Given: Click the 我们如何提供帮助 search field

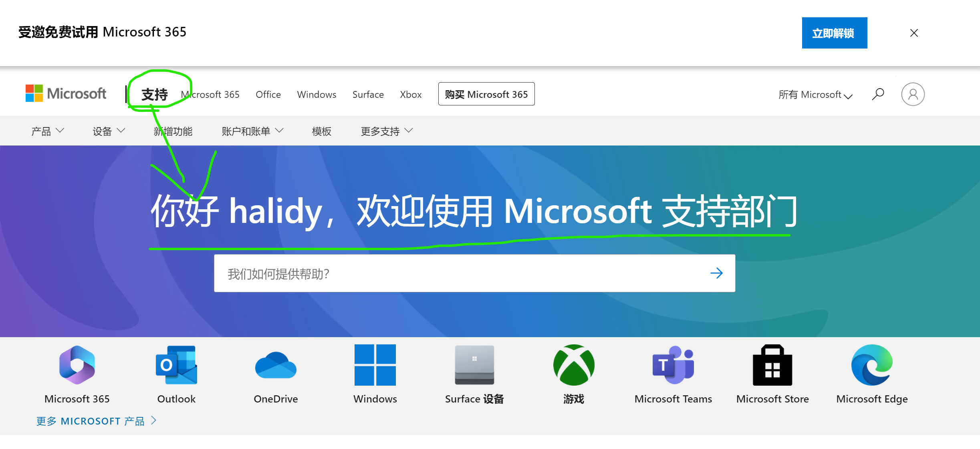Looking at the screenshot, I should [x=461, y=273].
